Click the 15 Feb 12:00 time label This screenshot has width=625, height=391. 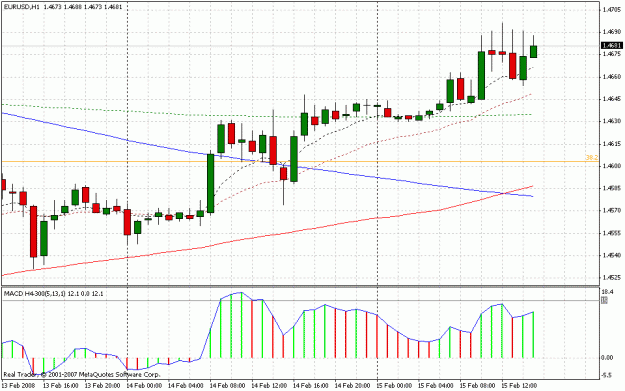519,386
